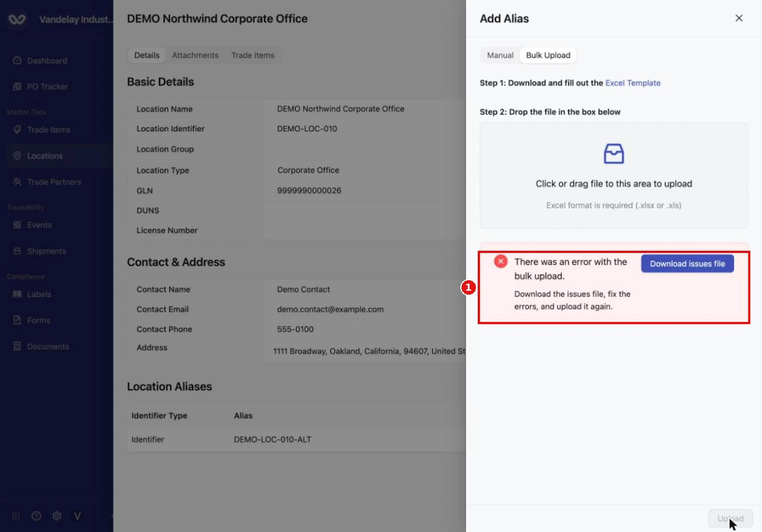
Task: Click the page title DEMO Northwind Corporate Office
Action: (217, 19)
